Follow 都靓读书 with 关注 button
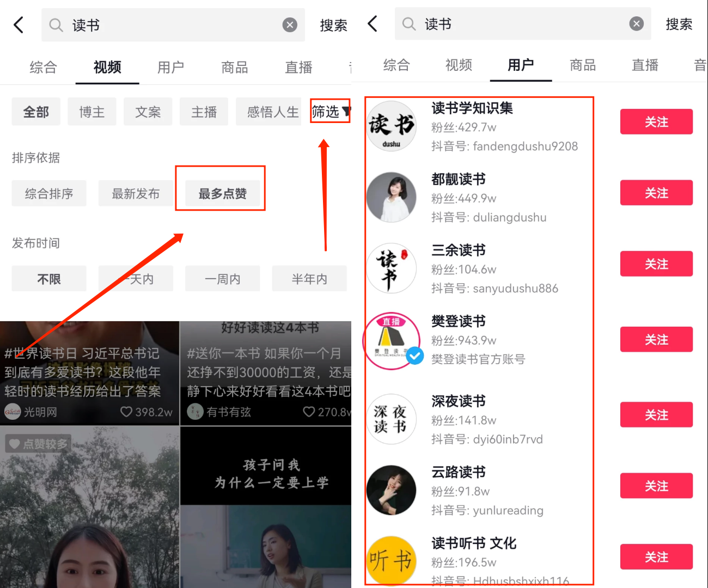This screenshot has width=708, height=588. click(656, 193)
